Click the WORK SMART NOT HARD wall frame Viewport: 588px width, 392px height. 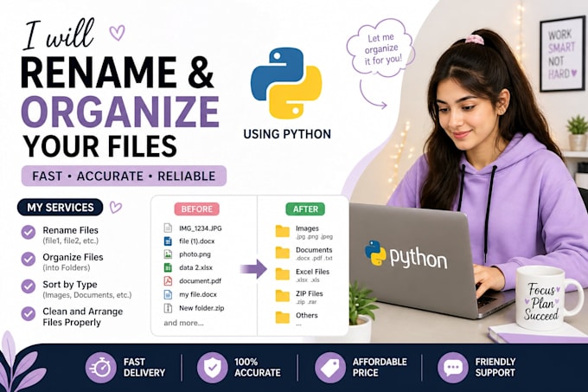point(562,54)
